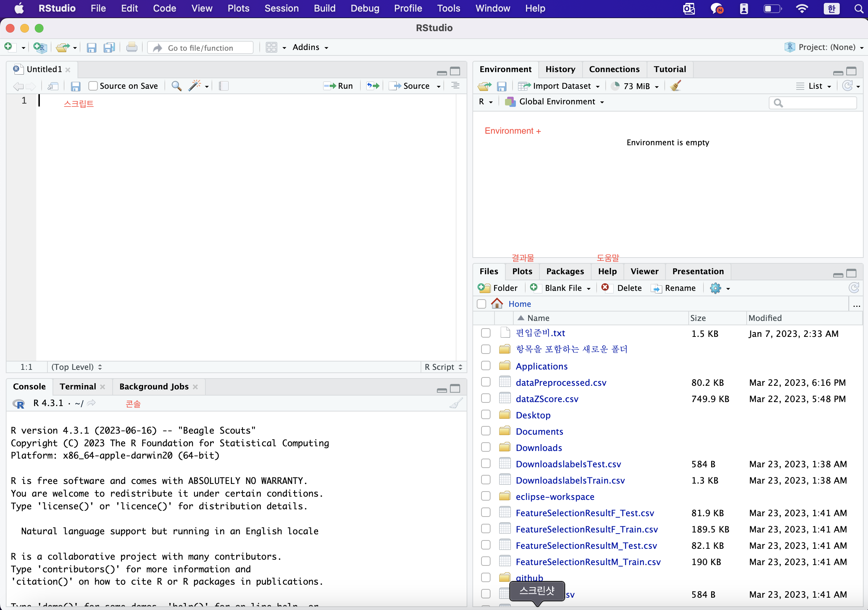Open the Global Environment dropdown

tap(555, 102)
